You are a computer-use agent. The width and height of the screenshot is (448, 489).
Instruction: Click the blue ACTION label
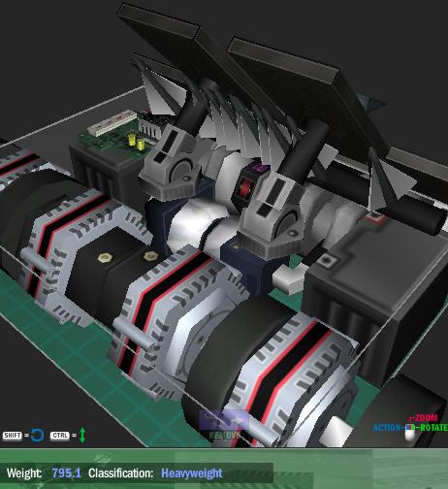tap(387, 428)
